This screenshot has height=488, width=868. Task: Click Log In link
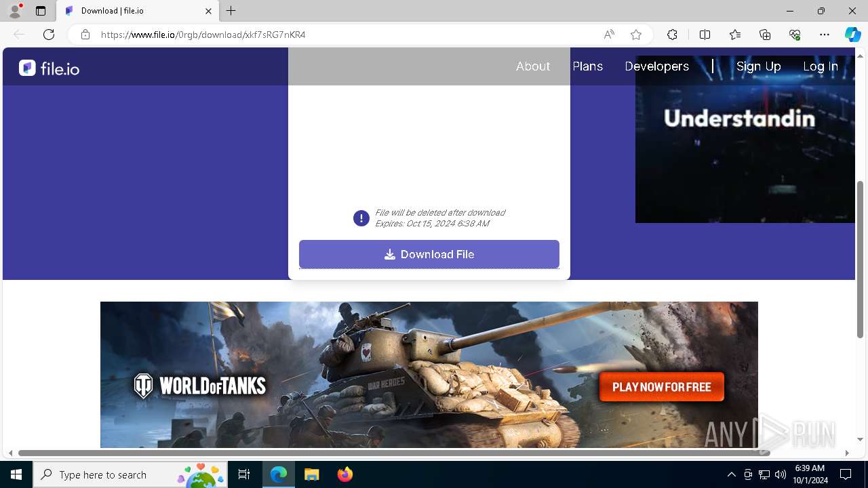(x=821, y=66)
